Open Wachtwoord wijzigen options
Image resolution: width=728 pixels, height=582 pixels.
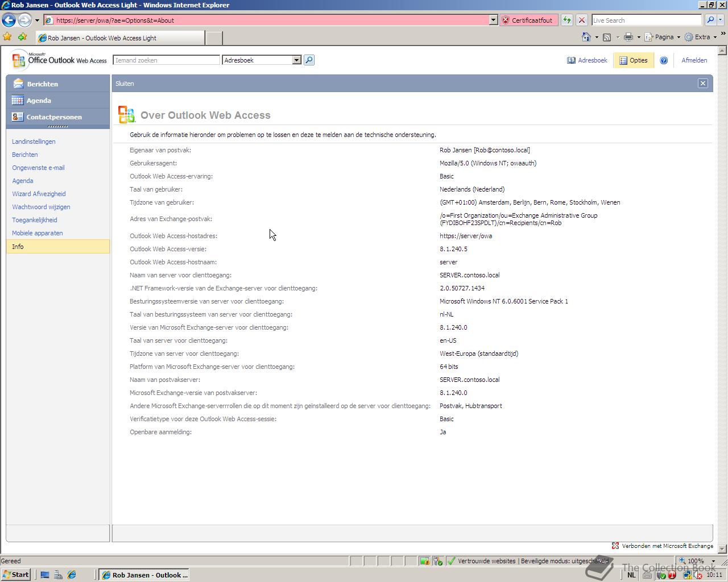click(41, 207)
